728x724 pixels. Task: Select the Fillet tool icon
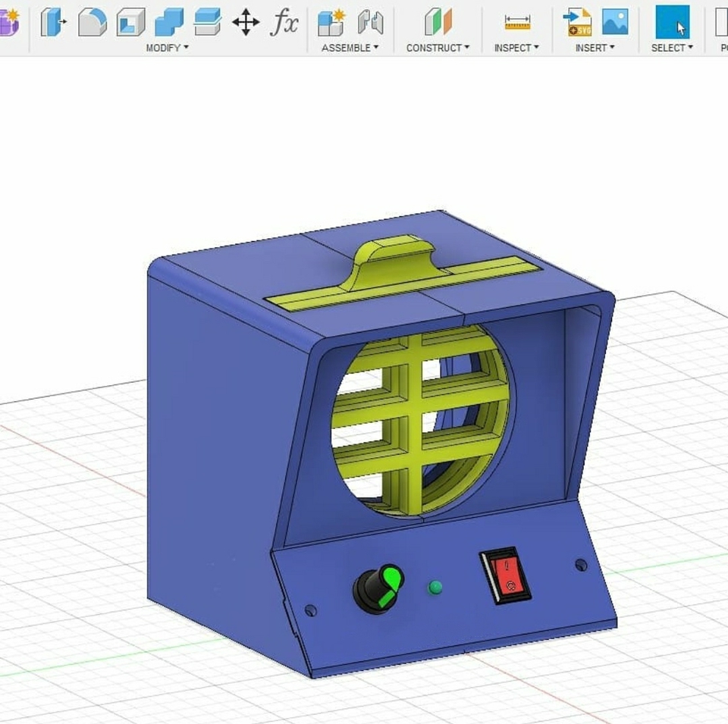click(x=92, y=22)
